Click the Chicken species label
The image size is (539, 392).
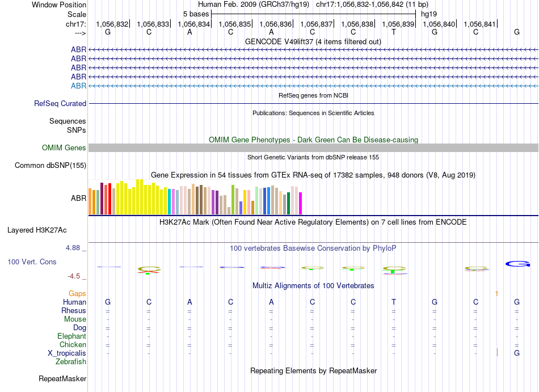(x=73, y=344)
